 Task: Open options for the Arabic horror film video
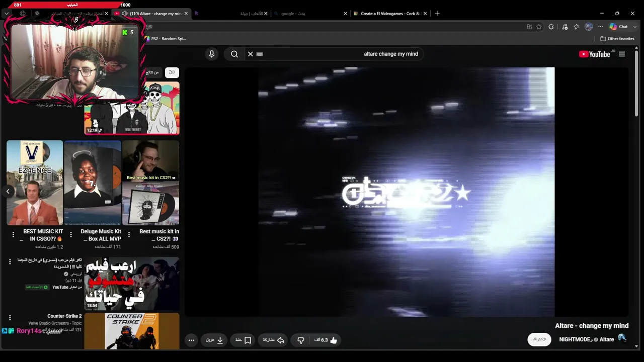(x=10, y=261)
